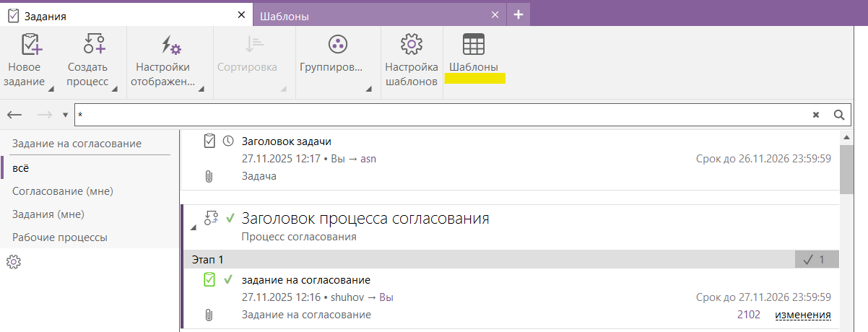The width and height of the screenshot is (868, 332).
Task: Open Настройки шаблонов gear icon
Action: [x=411, y=45]
